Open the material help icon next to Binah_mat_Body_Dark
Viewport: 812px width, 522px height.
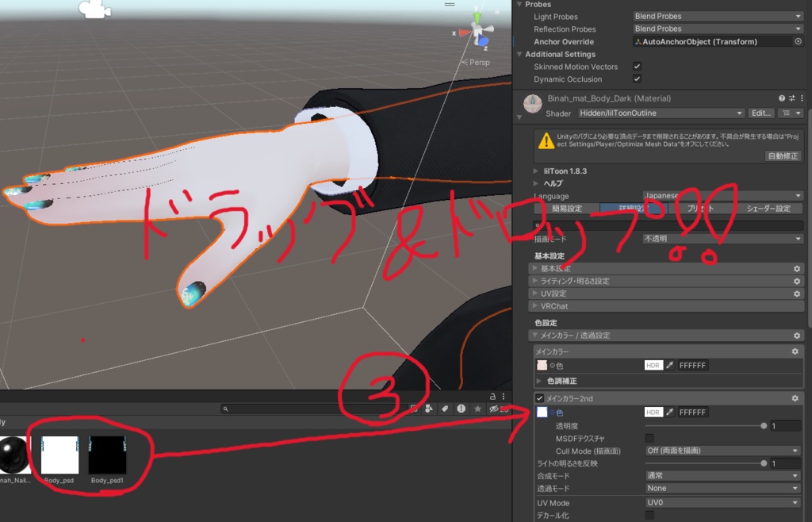781,98
